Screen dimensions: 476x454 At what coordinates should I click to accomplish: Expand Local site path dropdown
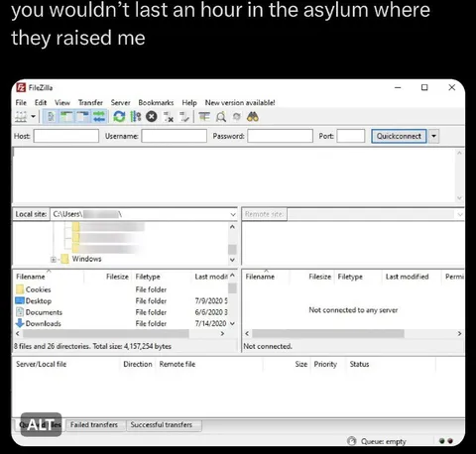[x=233, y=214]
